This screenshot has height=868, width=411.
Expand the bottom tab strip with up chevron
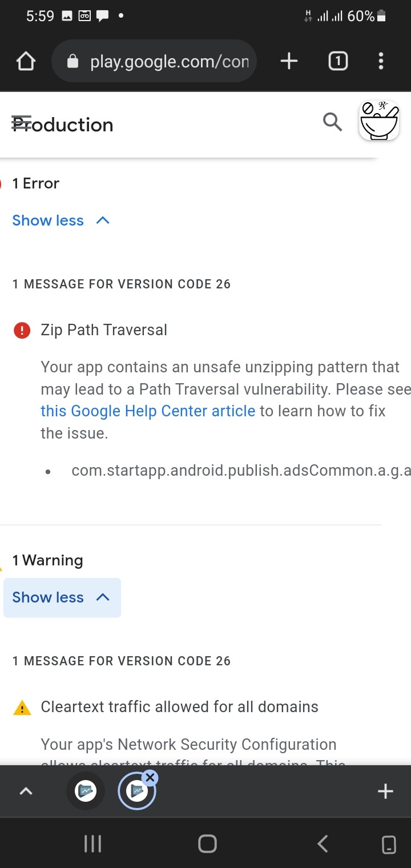coord(26,791)
